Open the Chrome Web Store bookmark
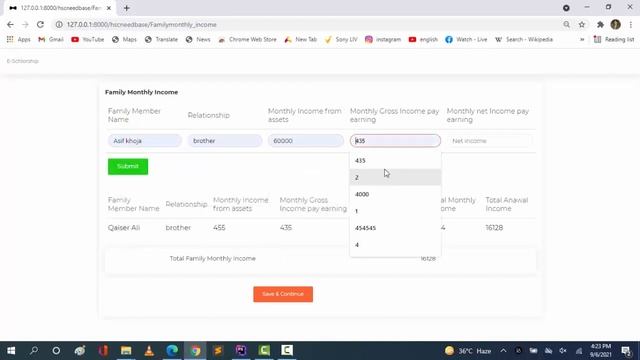This screenshot has height=360, width=640. 247,40
